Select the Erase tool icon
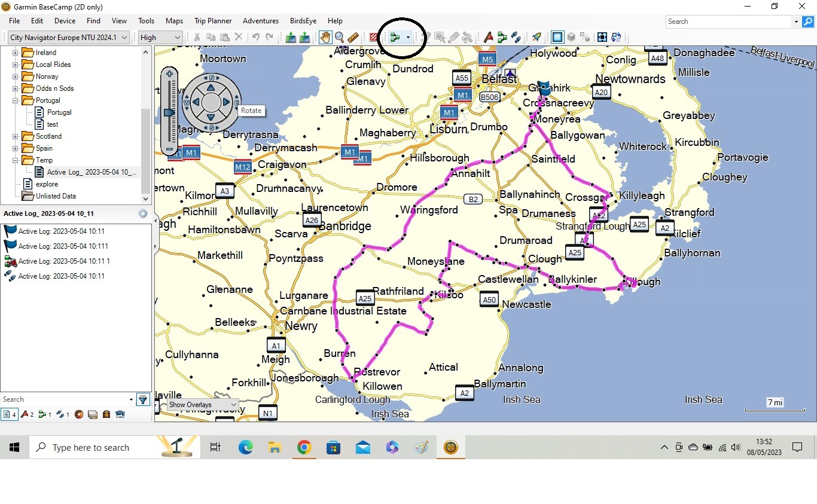 pos(454,37)
